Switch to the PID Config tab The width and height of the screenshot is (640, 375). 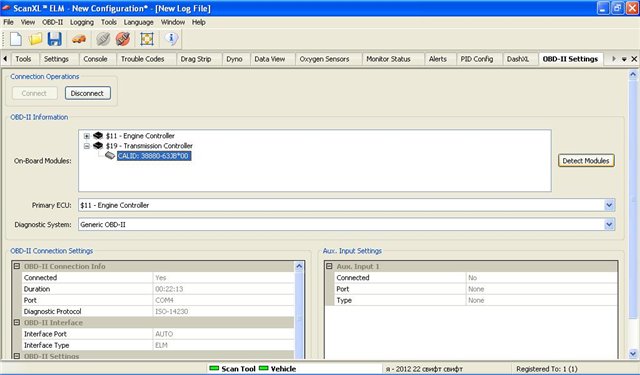pyautogui.click(x=477, y=59)
